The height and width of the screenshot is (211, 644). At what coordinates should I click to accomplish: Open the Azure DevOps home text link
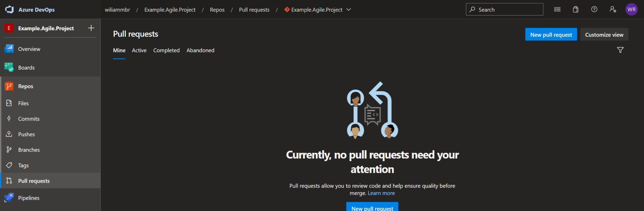tap(36, 10)
